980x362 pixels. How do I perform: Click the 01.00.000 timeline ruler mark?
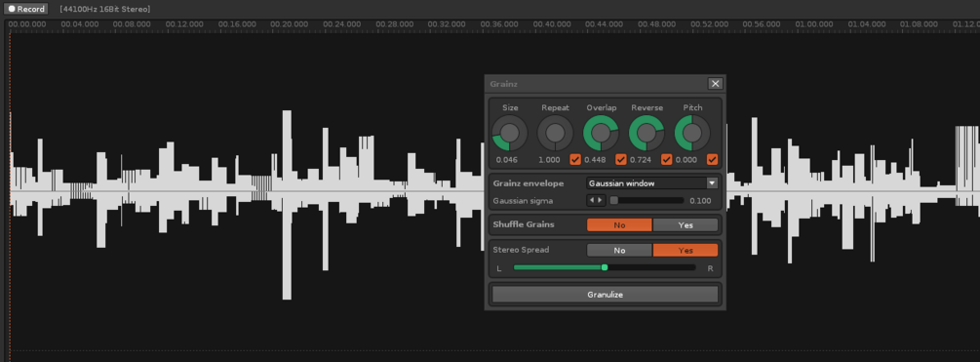(814, 24)
